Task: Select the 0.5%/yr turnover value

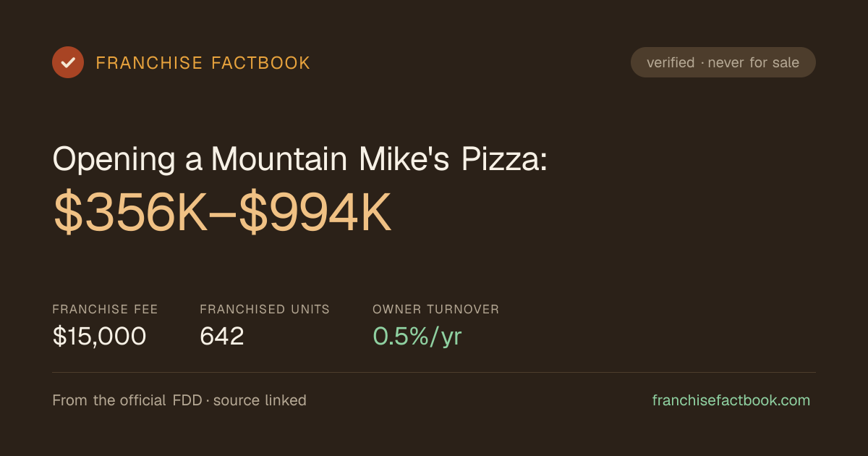Action: [x=417, y=337]
